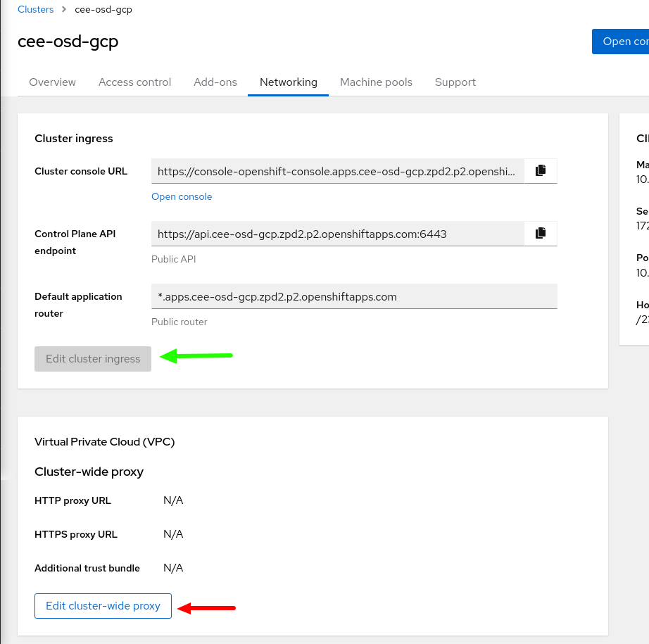649x644 pixels.
Task: Click N/A value beside Additional trust bundle
Action: (x=173, y=568)
